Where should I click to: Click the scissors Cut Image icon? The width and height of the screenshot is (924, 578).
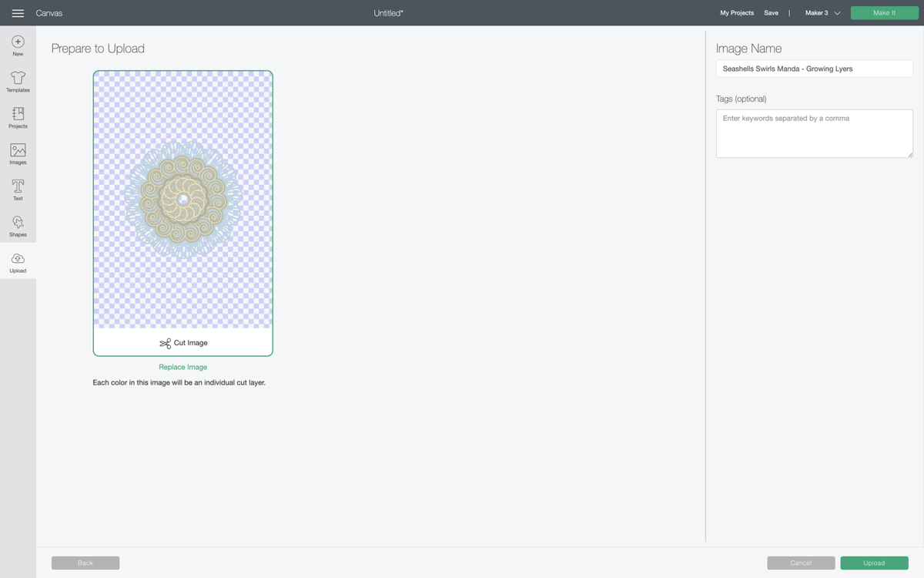pyautogui.click(x=165, y=343)
